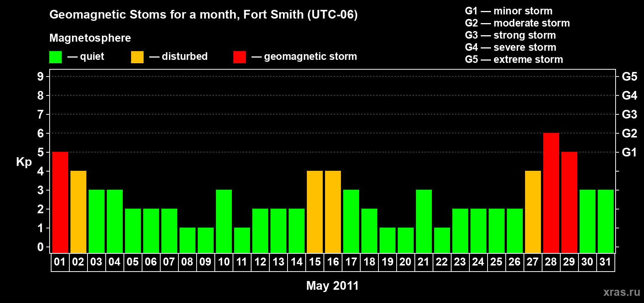Click the G5 label on right axis
The image size is (644, 303).
(630, 77)
